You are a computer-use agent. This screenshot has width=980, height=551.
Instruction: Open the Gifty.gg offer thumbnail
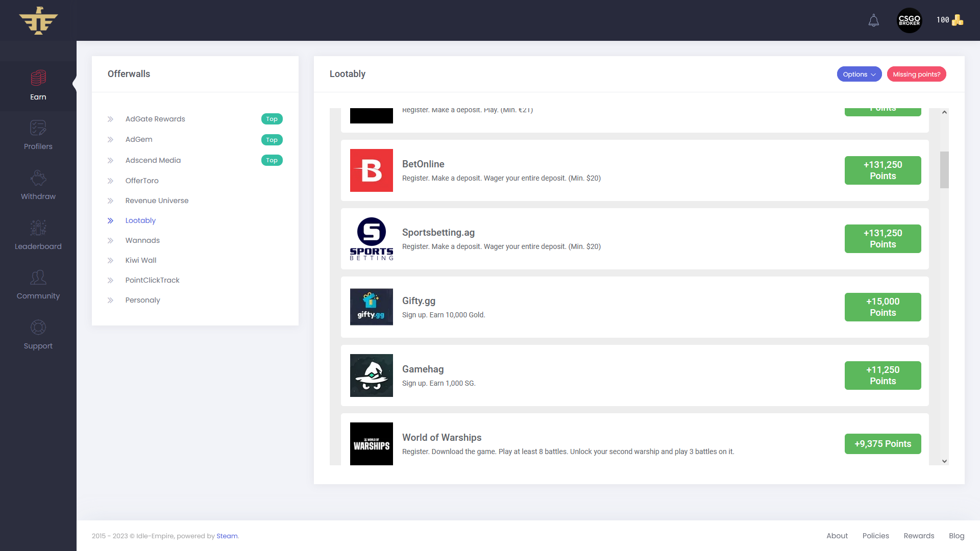point(371,307)
